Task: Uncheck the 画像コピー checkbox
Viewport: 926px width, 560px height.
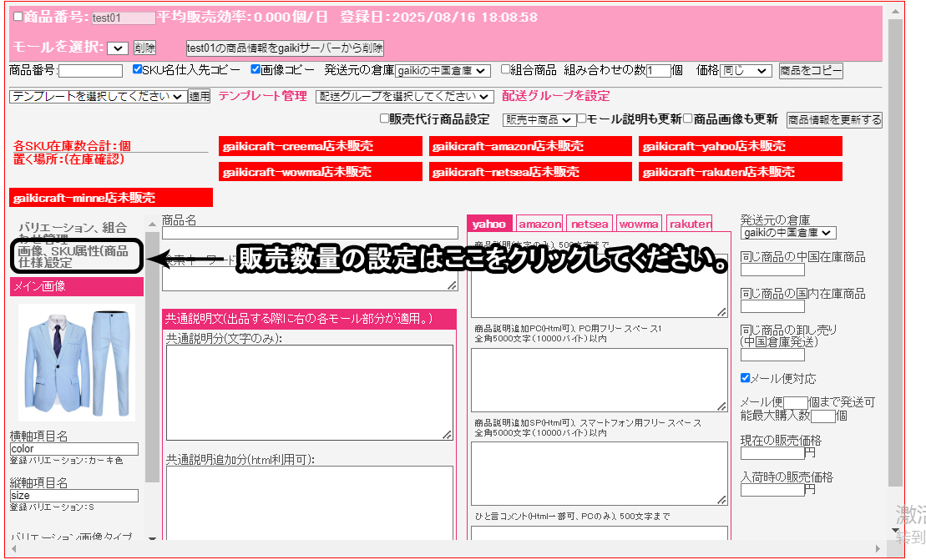Action: (256, 70)
